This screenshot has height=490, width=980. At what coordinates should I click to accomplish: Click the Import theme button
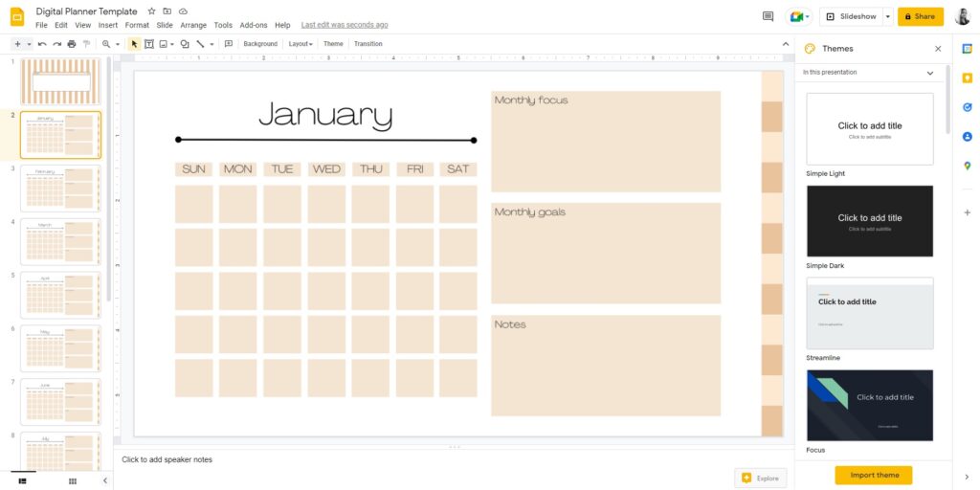[873, 475]
